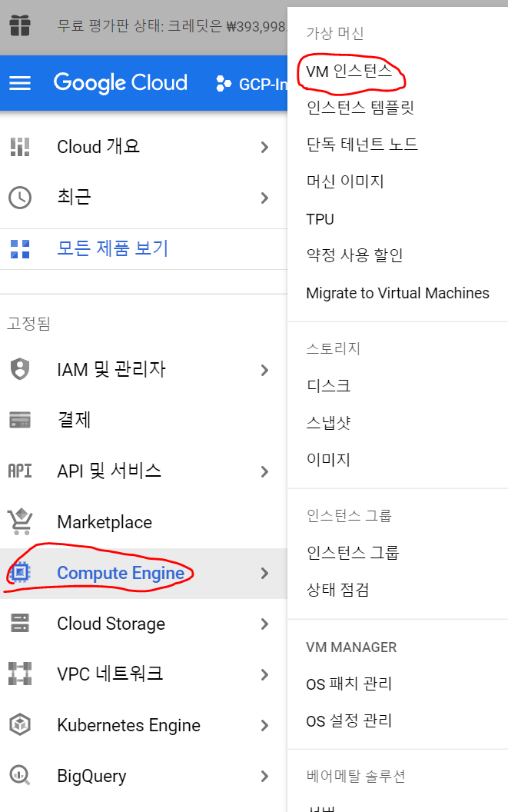The image size is (508, 812).
Task: Select API 및 서비스 in sidebar
Action: [x=144, y=471]
